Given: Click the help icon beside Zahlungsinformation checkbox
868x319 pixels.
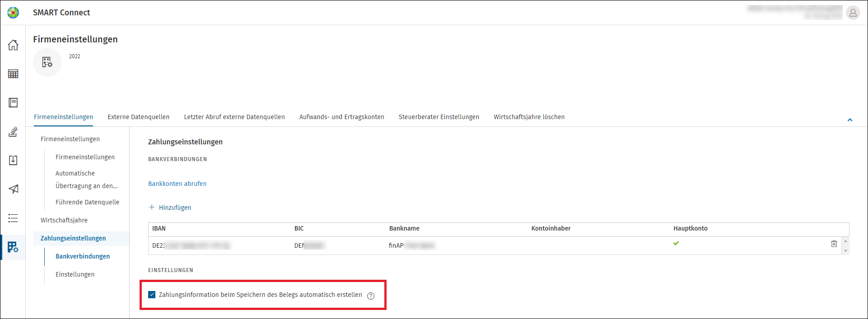Looking at the screenshot, I should (371, 296).
